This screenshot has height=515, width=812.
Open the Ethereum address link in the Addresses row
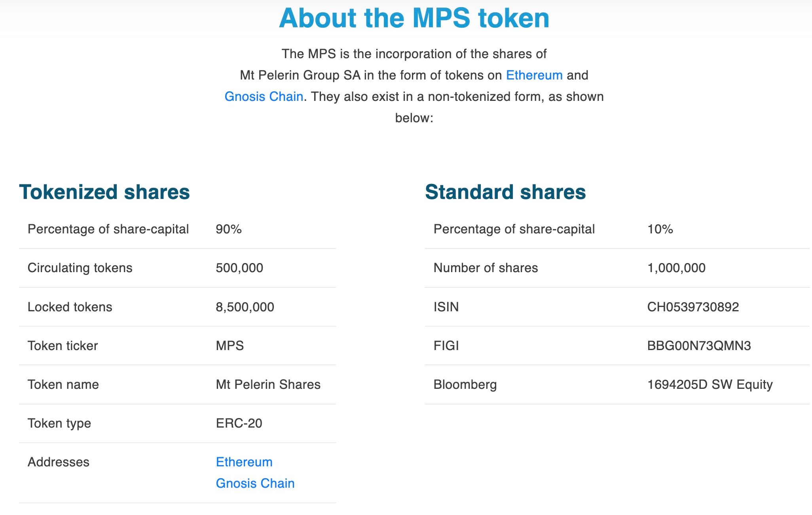pyautogui.click(x=244, y=462)
